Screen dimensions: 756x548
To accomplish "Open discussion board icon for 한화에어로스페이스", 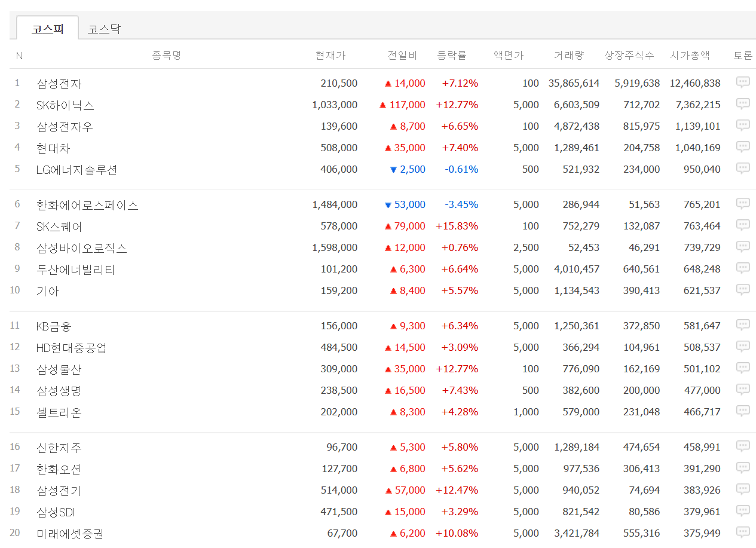I will click(743, 204).
